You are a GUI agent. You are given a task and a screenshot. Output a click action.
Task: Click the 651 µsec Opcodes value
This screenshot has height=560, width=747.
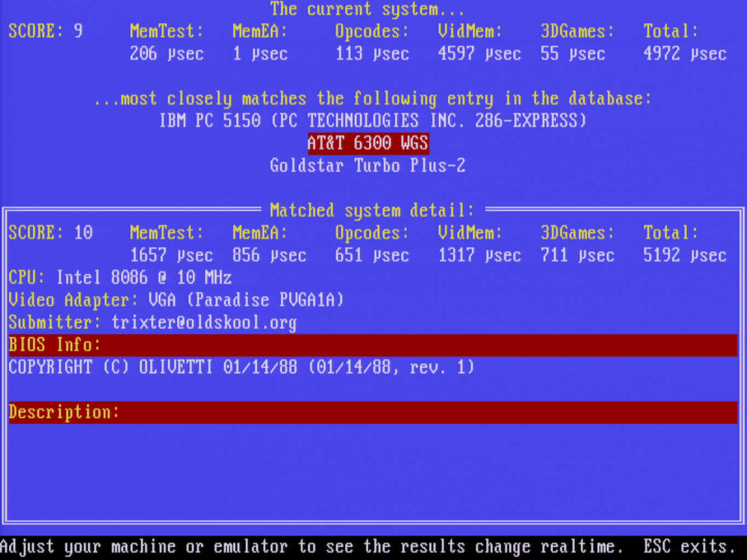[372, 255]
